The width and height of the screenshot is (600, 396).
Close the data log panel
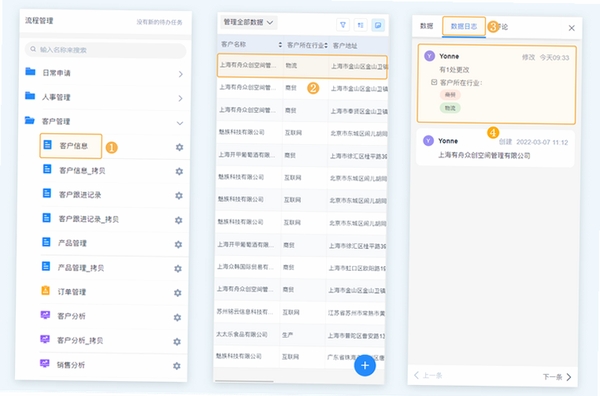point(571,28)
